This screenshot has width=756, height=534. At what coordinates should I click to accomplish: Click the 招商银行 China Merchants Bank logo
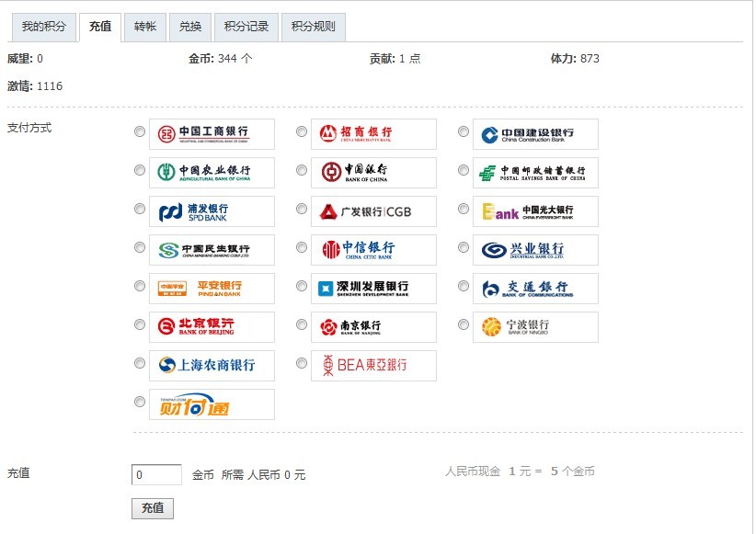[373, 134]
